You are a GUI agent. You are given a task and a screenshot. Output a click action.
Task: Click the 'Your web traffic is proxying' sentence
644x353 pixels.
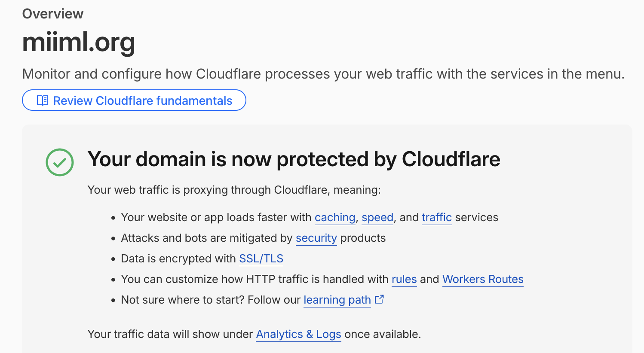pyautogui.click(x=234, y=190)
